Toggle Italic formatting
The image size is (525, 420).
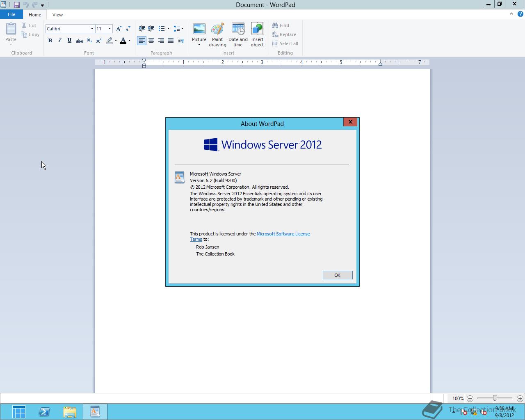pyautogui.click(x=59, y=41)
